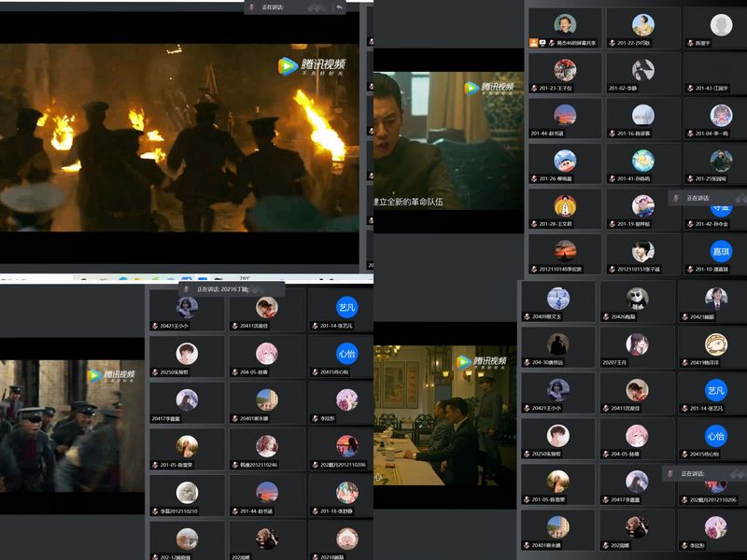The height and width of the screenshot is (560, 747).
Task: Click the microphone icon beside participant 20426
Action: click(606, 316)
